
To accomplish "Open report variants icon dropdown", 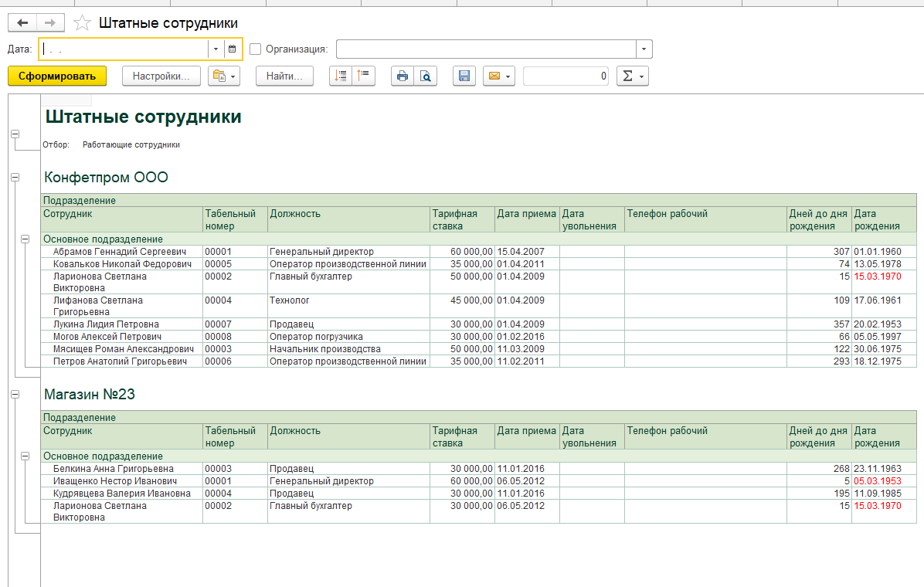I will 224,76.
